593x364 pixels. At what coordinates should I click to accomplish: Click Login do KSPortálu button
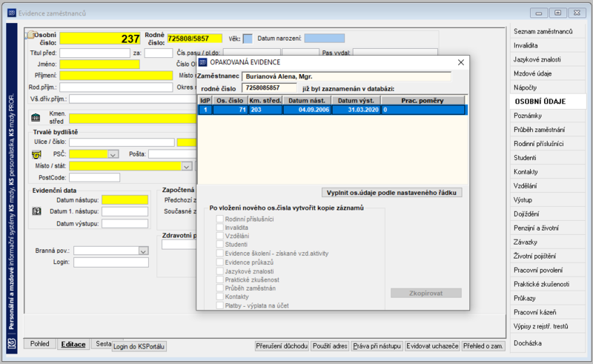click(139, 346)
